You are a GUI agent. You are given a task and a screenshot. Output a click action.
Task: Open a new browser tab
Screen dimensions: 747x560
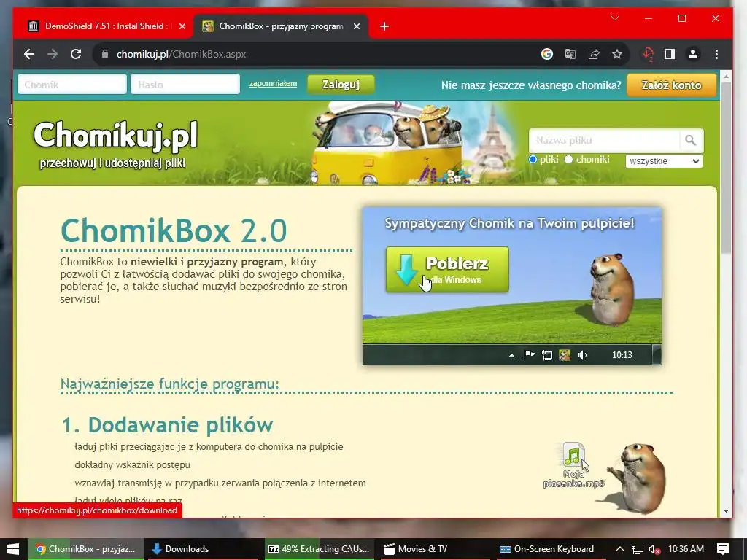384,27
